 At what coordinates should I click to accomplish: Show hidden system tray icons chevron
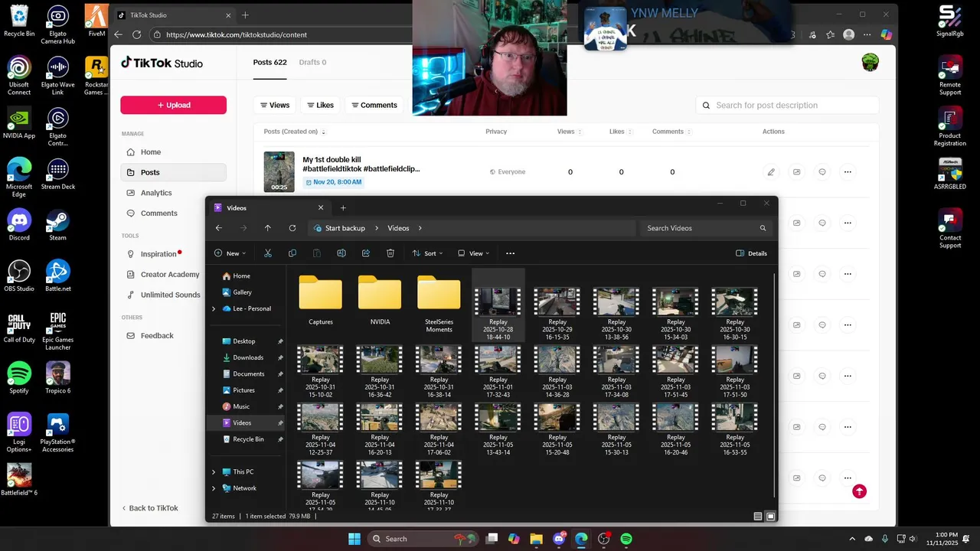854,539
